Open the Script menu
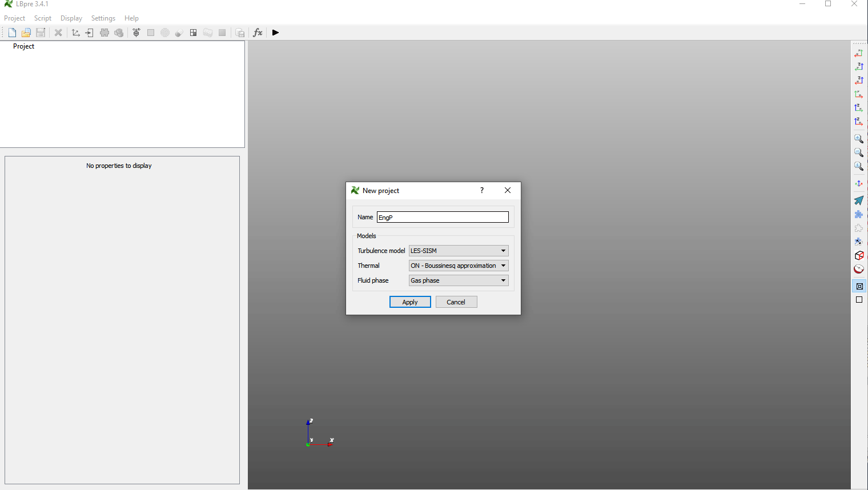868x490 pixels. 43,18
